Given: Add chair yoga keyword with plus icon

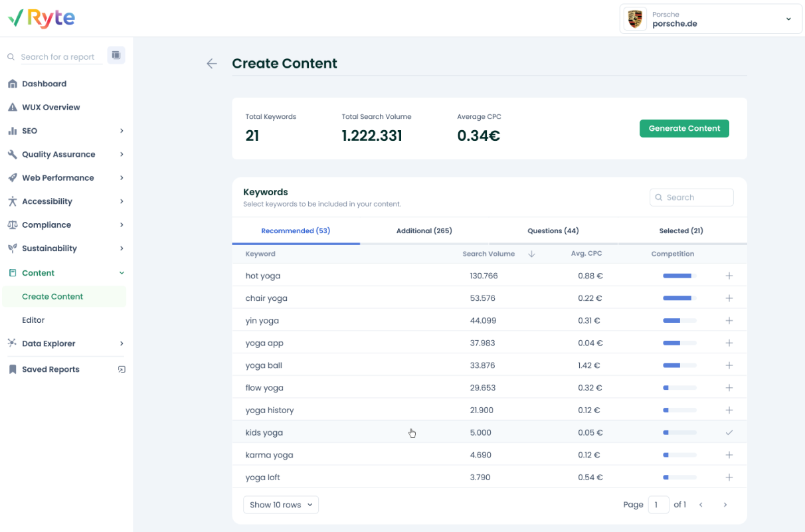Looking at the screenshot, I should point(729,298).
